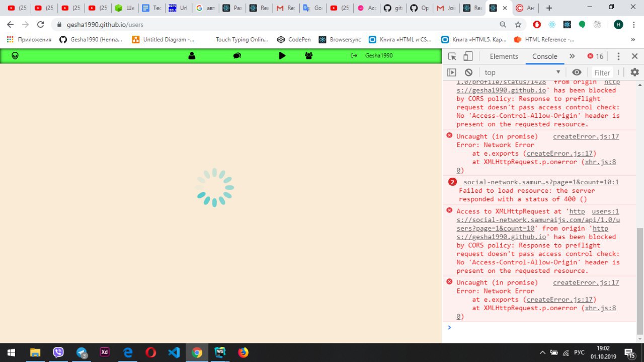Viewport: 644px width, 362px height.
Task: Open the CodePen bookmark
Action: pos(294,40)
